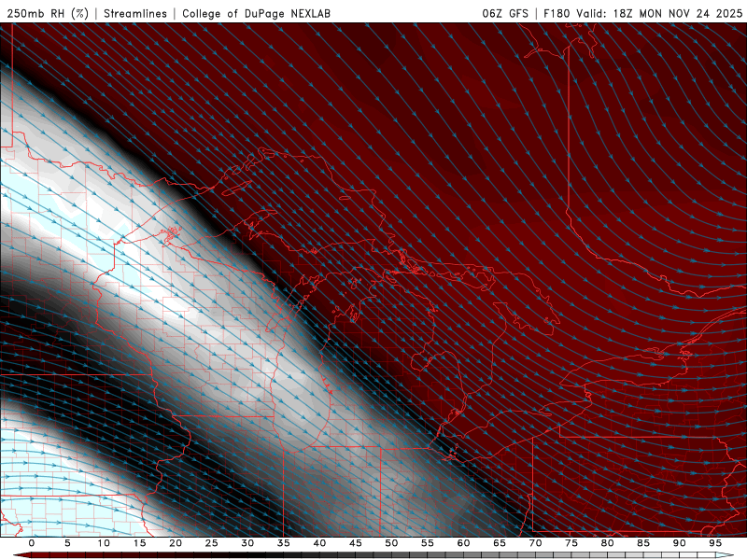The image size is (747, 560).
Task: Click the color scale label '0'
Action: tap(32, 543)
